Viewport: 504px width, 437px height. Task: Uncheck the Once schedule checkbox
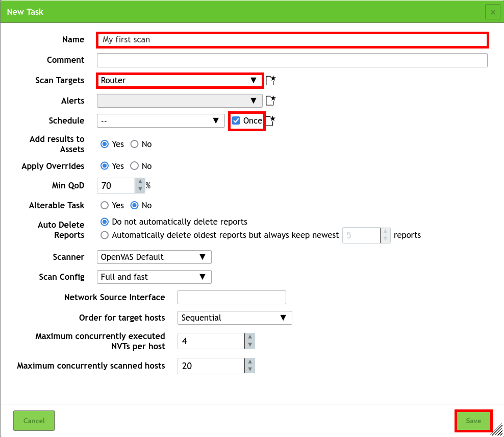(236, 120)
